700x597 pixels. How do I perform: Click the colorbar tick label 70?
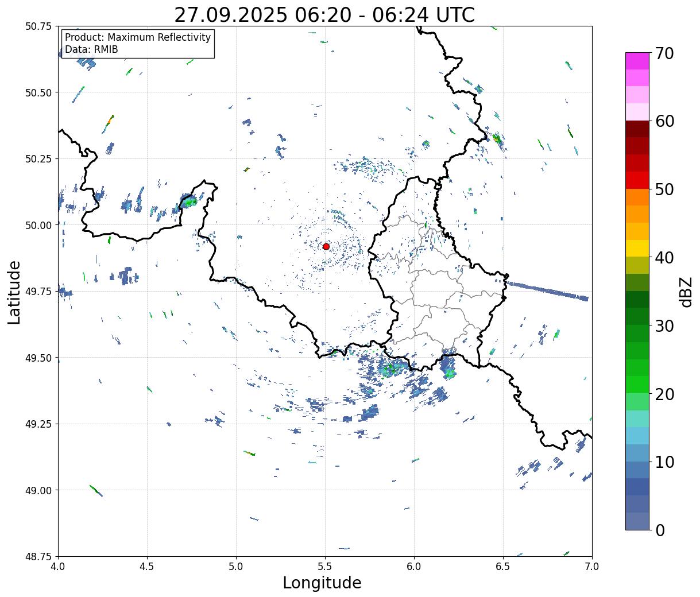point(664,53)
